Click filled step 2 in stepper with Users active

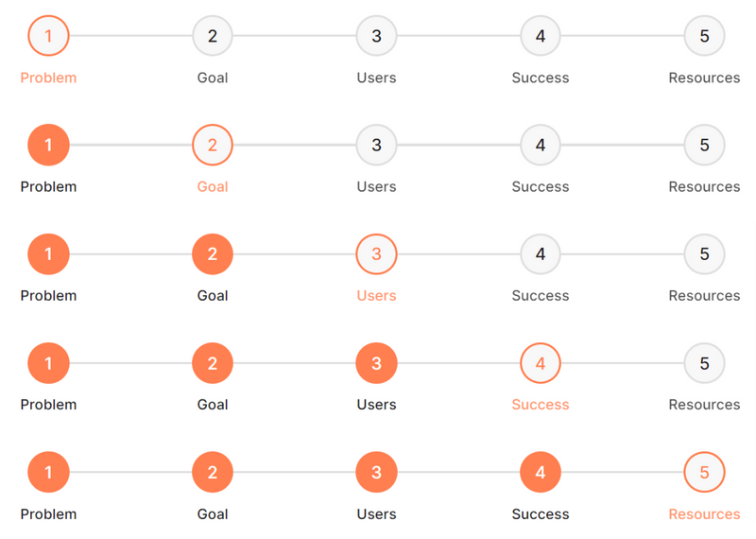click(x=213, y=254)
